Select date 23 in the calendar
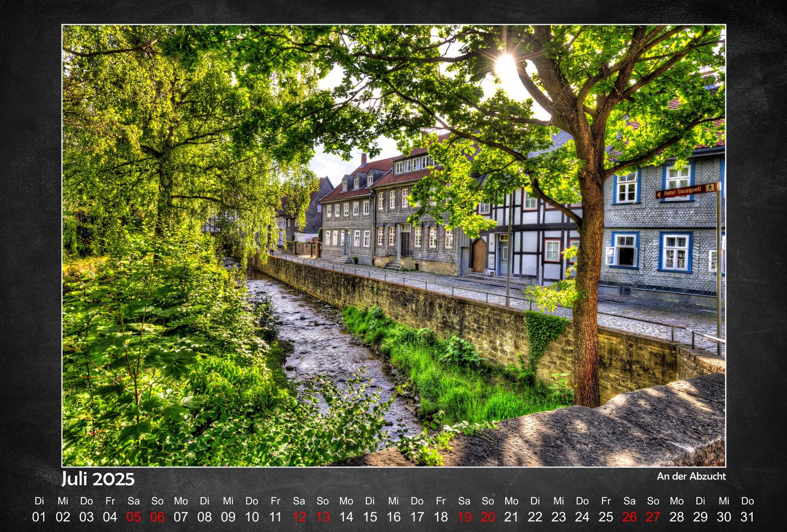This screenshot has width=787, height=532. pos(559,517)
